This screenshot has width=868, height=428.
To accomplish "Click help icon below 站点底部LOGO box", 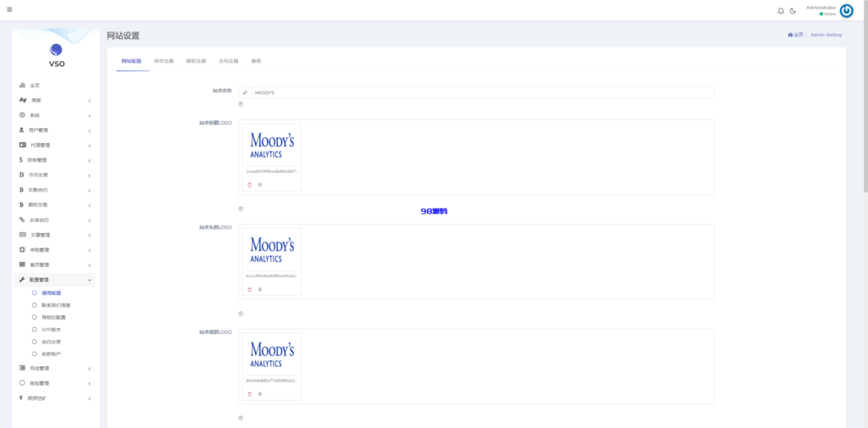I will (241, 418).
